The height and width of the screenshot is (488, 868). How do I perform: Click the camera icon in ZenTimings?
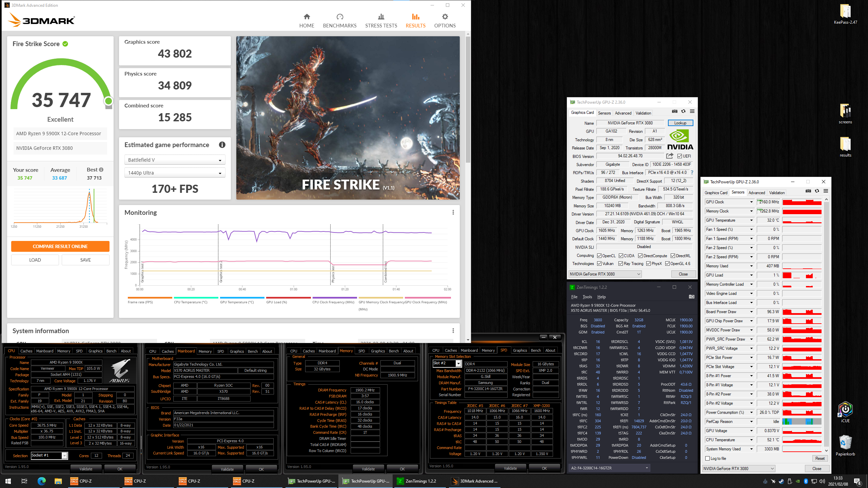click(x=691, y=297)
